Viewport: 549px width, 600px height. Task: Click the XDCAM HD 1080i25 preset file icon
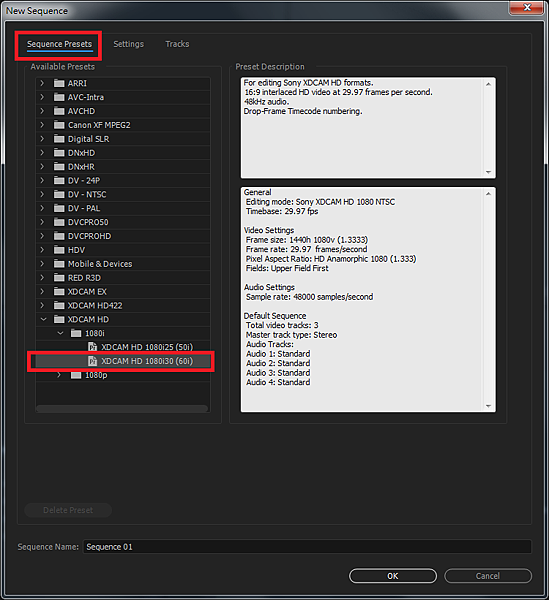point(92,347)
